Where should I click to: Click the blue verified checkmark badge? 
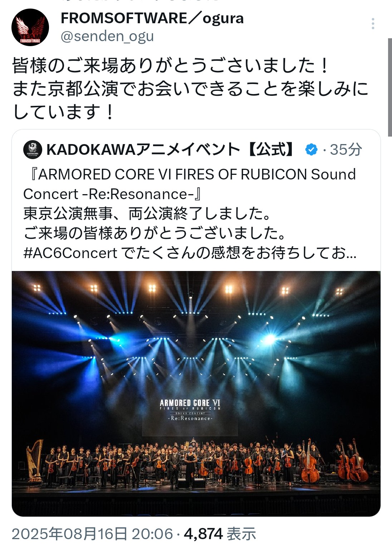point(312,149)
